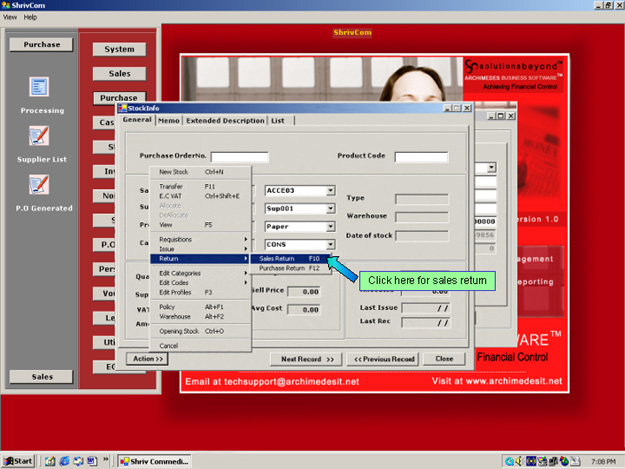Image resolution: width=625 pixels, height=469 pixels.
Task: Click the Type field
Action: click(x=422, y=199)
